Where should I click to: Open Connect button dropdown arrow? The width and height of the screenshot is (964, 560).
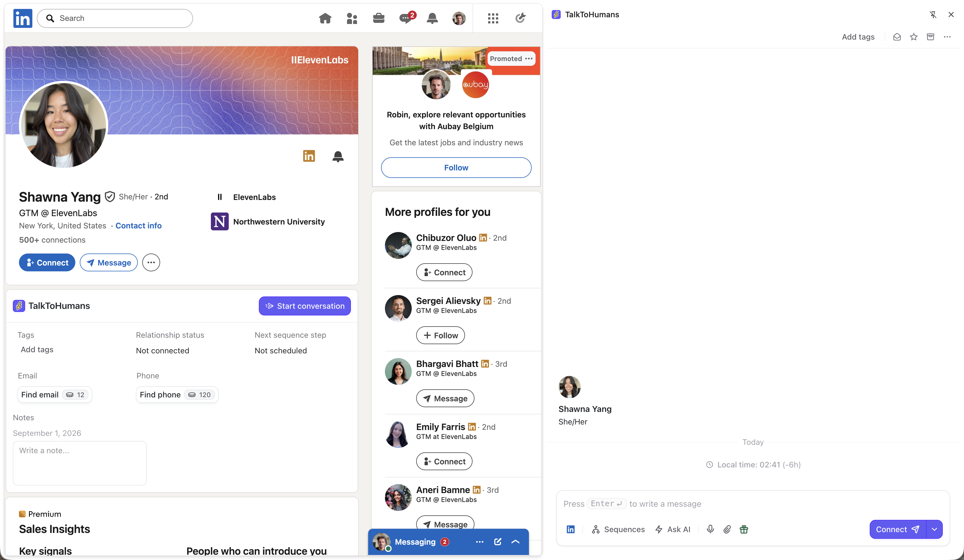click(934, 529)
